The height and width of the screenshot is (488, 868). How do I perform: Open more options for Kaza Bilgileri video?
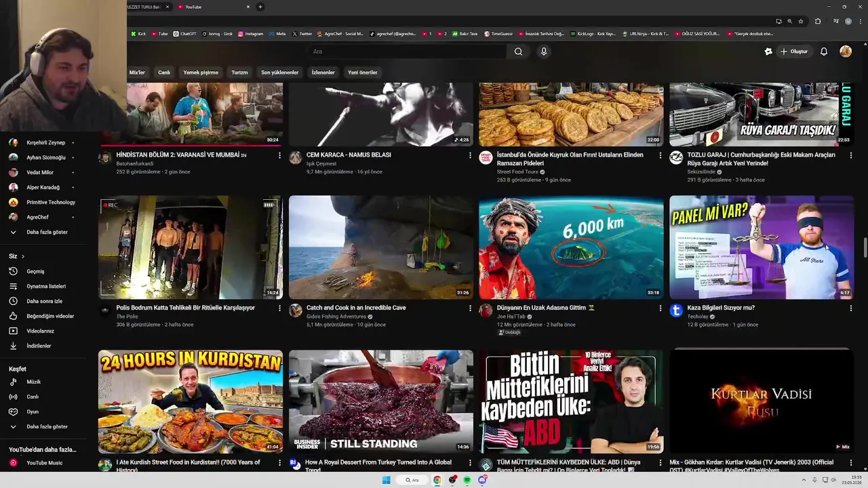[851, 308]
